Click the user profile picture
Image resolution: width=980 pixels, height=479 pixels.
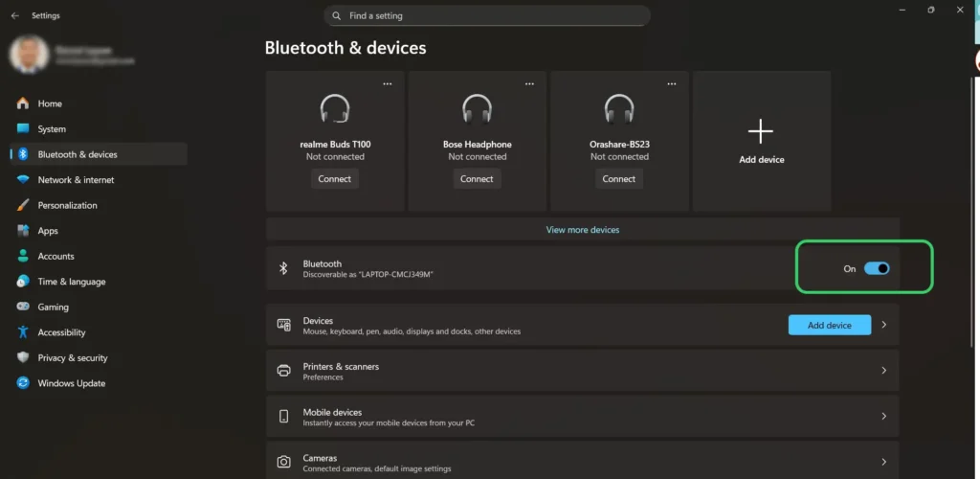coord(29,55)
